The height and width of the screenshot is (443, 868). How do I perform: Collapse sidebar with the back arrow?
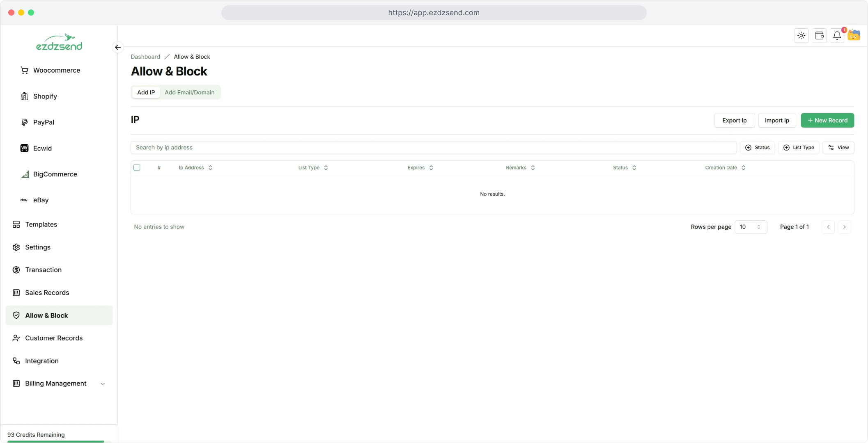pyautogui.click(x=118, y=47)
